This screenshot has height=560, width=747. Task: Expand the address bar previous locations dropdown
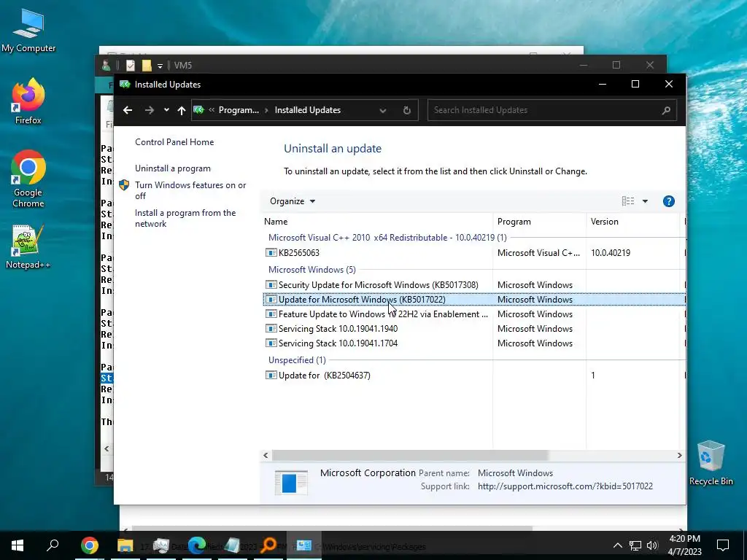click(382, 111)
